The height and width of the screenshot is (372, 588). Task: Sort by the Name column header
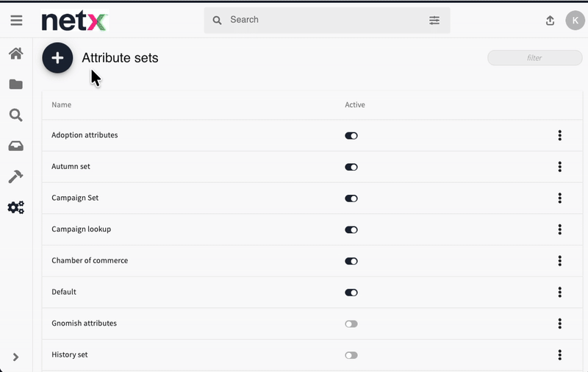(x=62, y=105)
